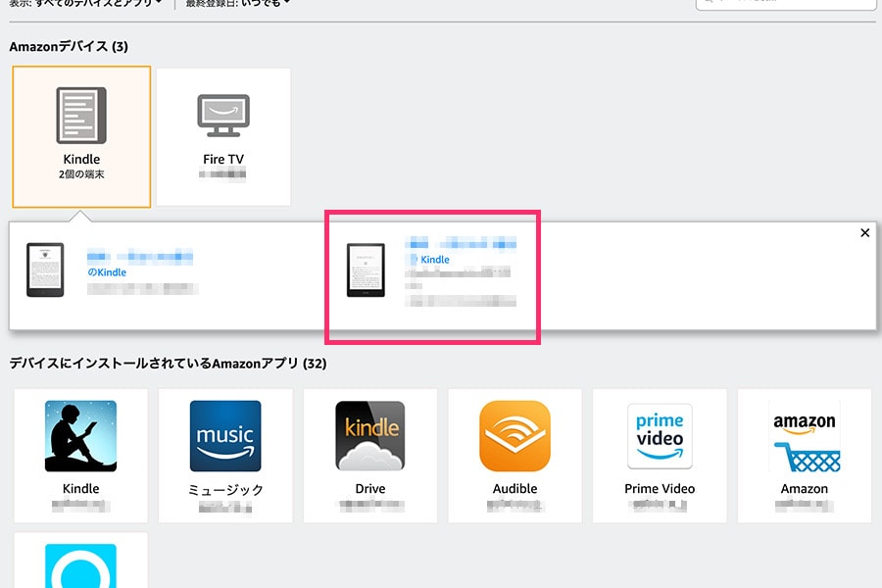Click the first Kindle e-reader thumbnail

coord(45,269)
